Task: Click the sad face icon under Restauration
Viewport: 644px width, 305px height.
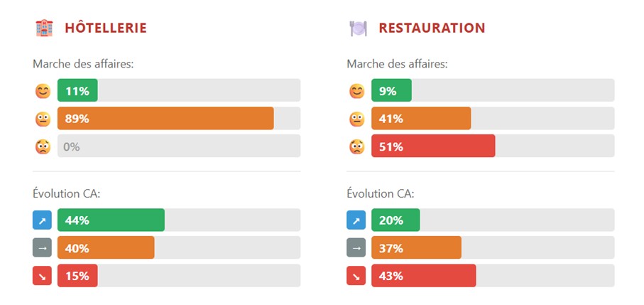Action: click(357, 147)
